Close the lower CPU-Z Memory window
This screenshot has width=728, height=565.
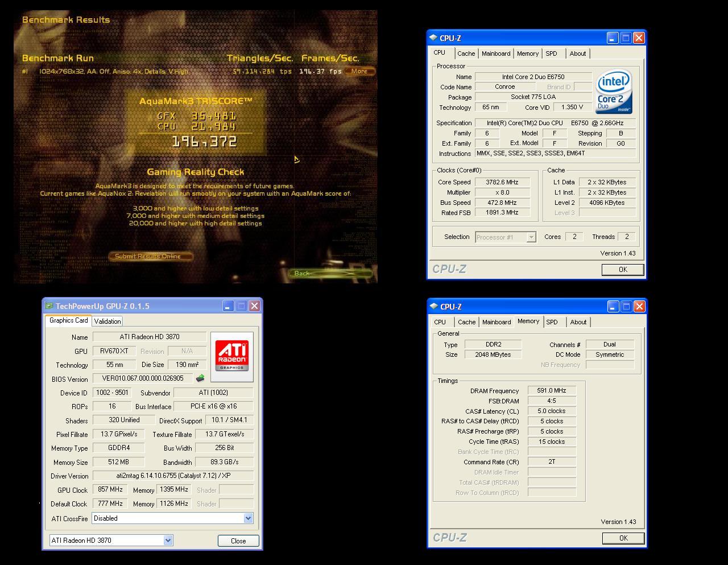point(639,306)
